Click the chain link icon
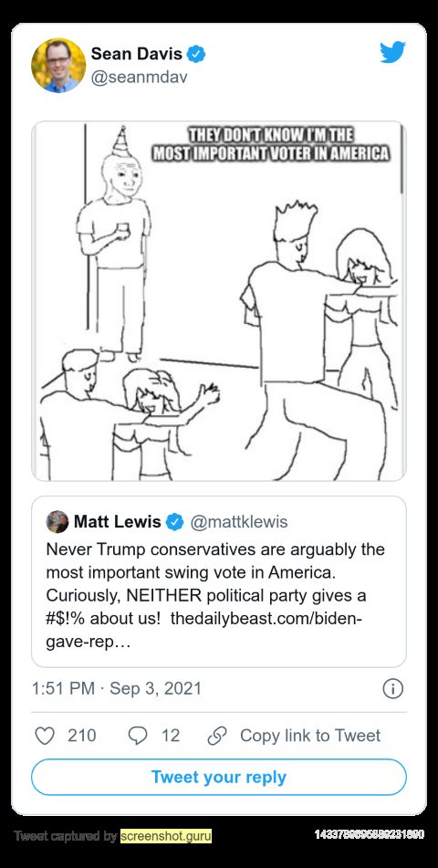 [217, 736]
